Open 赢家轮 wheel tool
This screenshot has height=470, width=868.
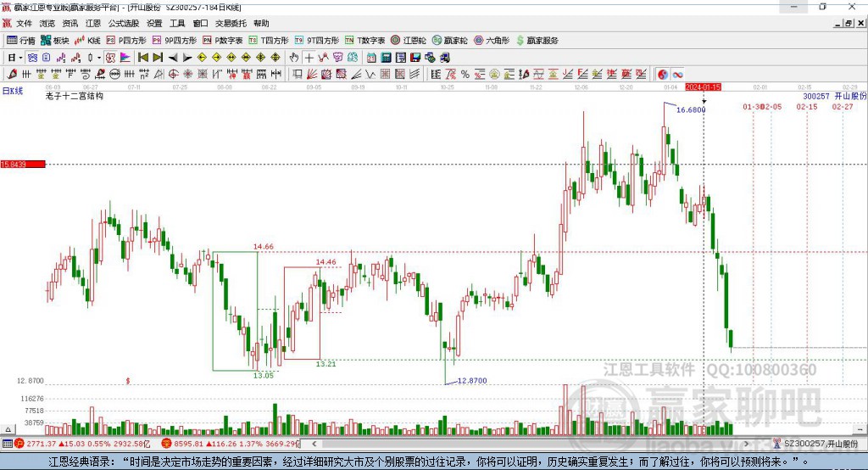pos(450,41)
